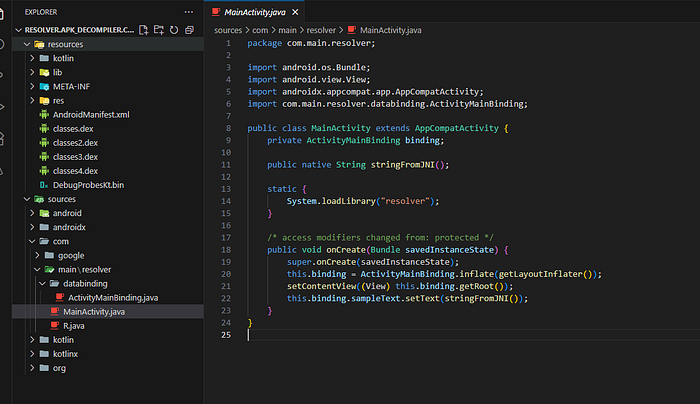700x404 pixels.
Task: Click the Java icon beside MainActivity.java in tree
Action: [54, 311]
